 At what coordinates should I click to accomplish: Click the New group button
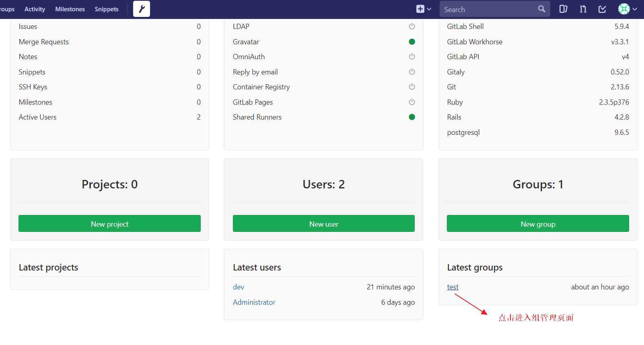pyautogui.click(x=538, y=223)
